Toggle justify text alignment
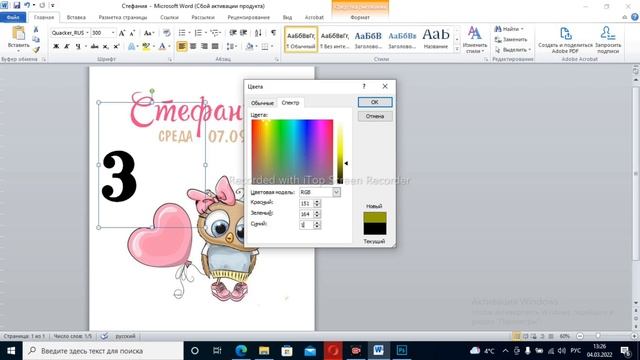Viewport: 640px width, 360px height. [215, 47]
